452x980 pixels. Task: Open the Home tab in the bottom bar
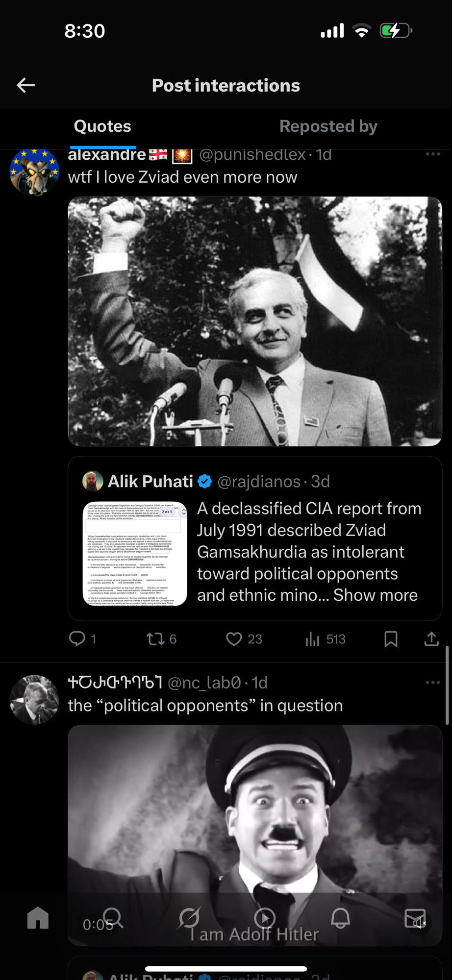38,918
